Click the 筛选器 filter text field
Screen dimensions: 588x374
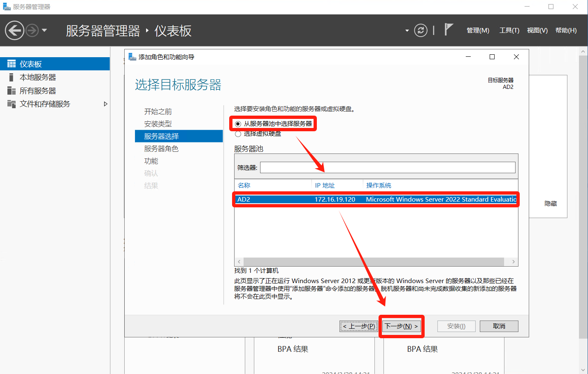[387, 167]
